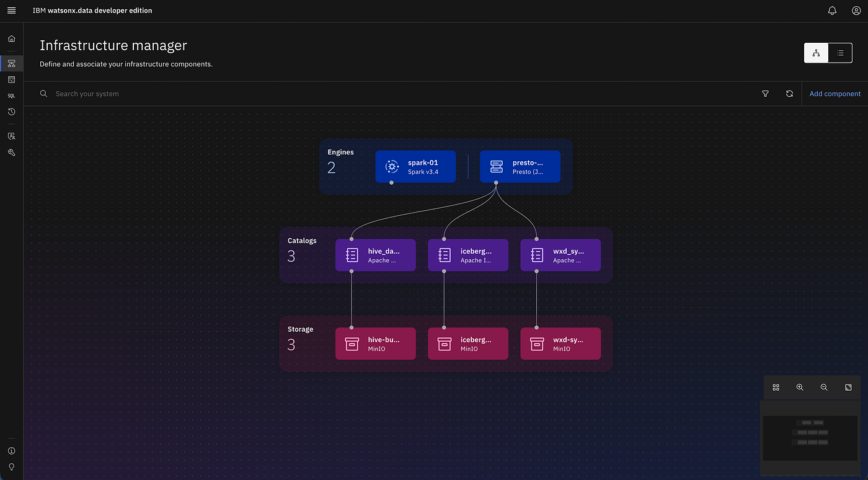Click the Infrastructure manager heading
This screenshot has height=480, width=868.
(x=113, y=45)
